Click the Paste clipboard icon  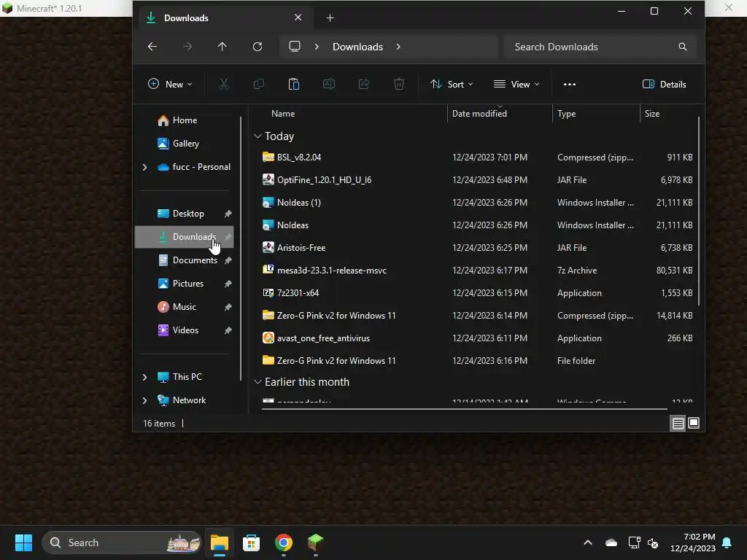pyautogui.click(x=294, y=85)
